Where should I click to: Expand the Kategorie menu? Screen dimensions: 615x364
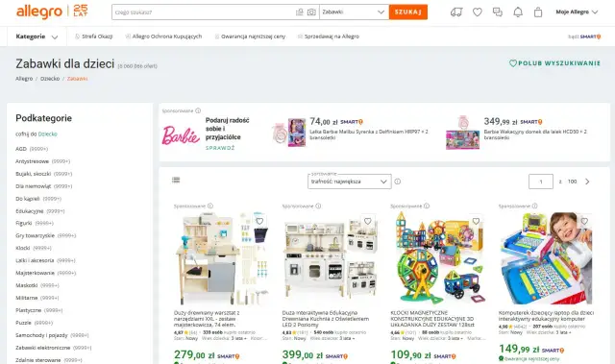coord(37,36)
